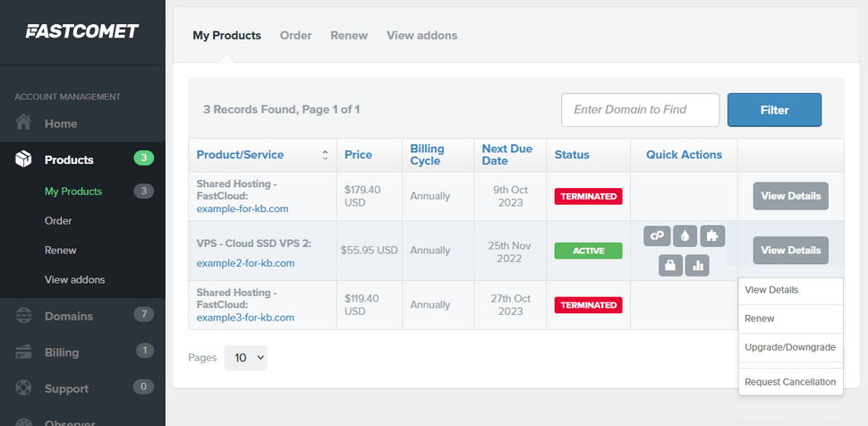The image size is (868, 426).
Task: Click the padlock quick action icon
Action: (670, 266)
